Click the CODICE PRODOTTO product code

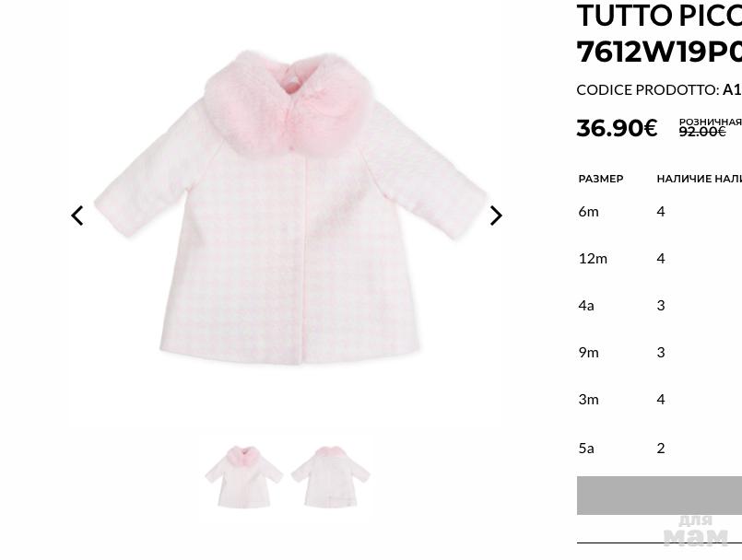[x=658, y=89]
